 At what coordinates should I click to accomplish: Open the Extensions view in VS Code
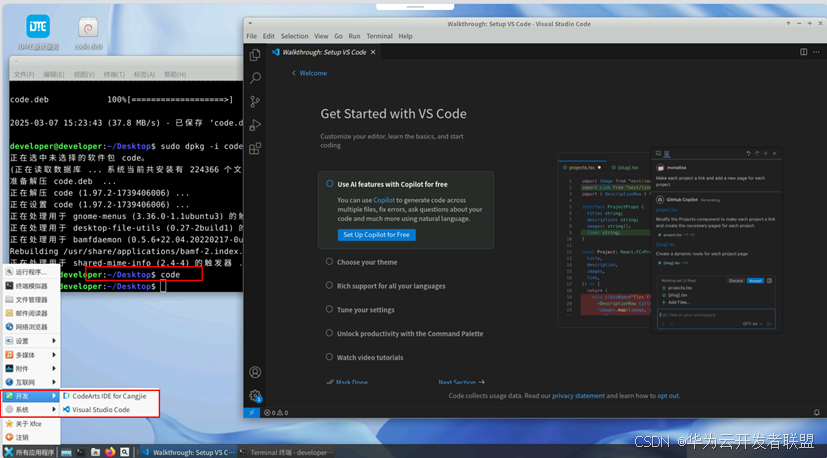[x=255, y=148]
